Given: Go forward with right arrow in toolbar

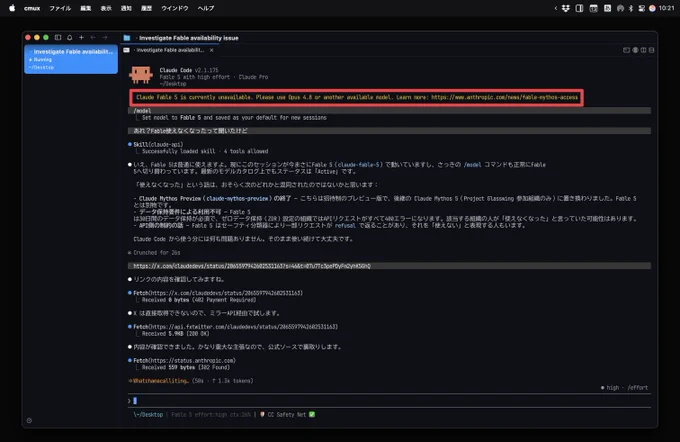Looking at the screenshot, I should tap(105, 38).
